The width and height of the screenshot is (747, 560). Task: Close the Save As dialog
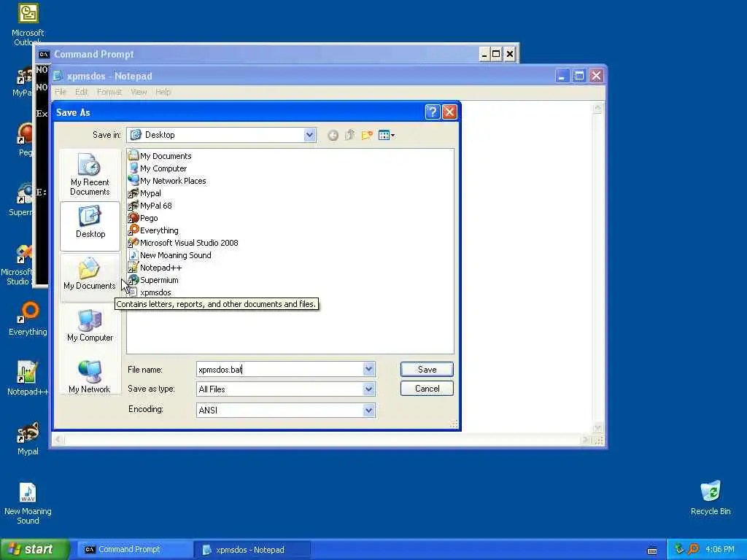click(449, 112)
